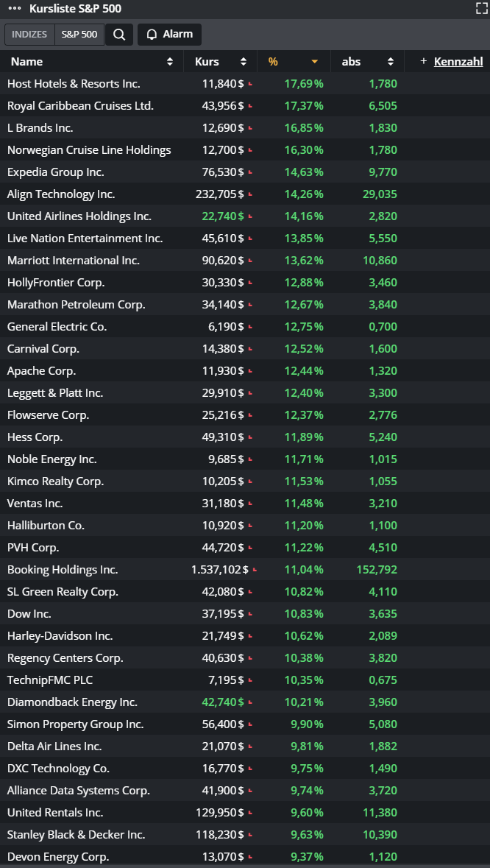Click United Airlines price 22,740 $
Screen dimensions: 490x868
click(x=223, y=216)
